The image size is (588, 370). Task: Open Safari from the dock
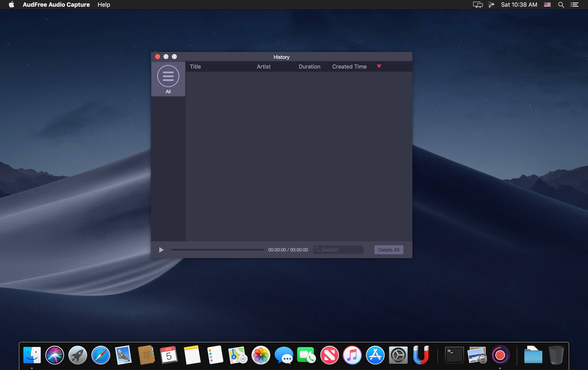coord(101,355)
